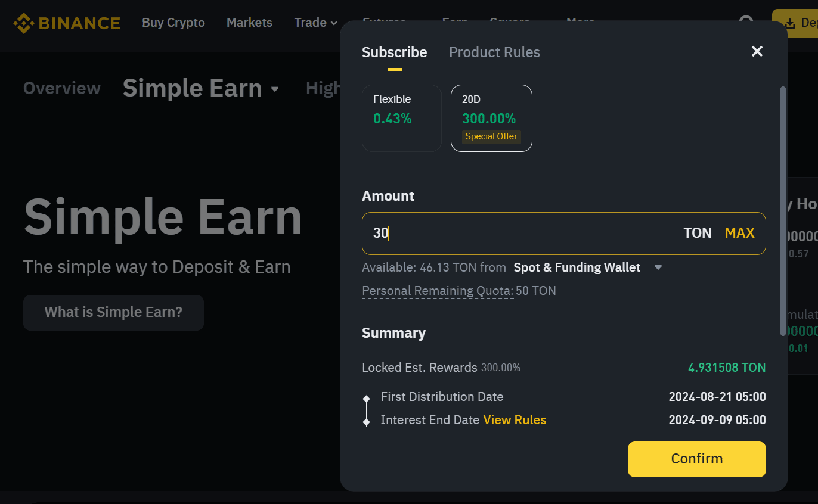Open the Markets menu item

pos(249,23)
